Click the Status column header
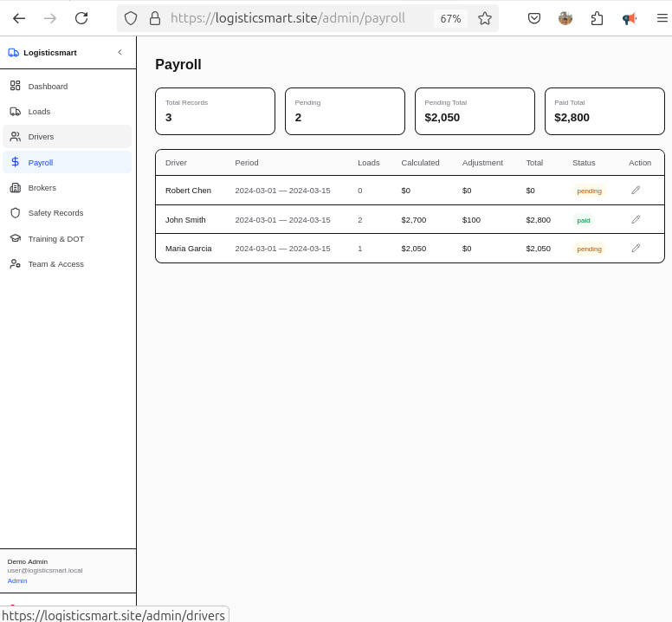 click(x=584, y=163)
